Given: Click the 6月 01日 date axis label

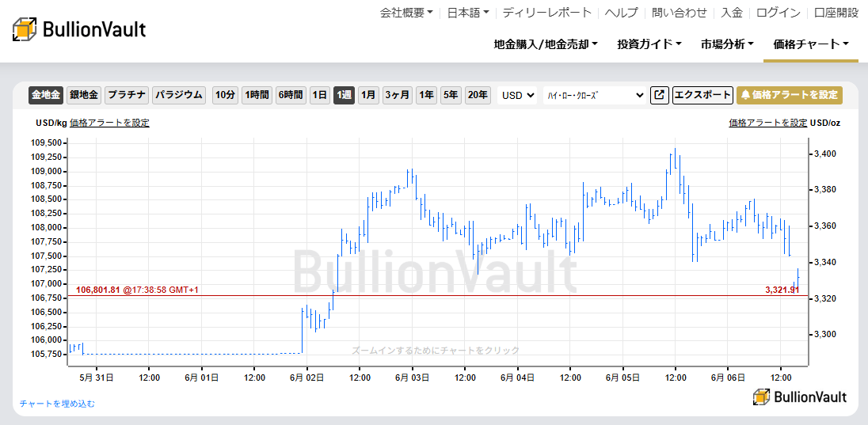Looking at the screenshot, I should (x=201, y=378).
